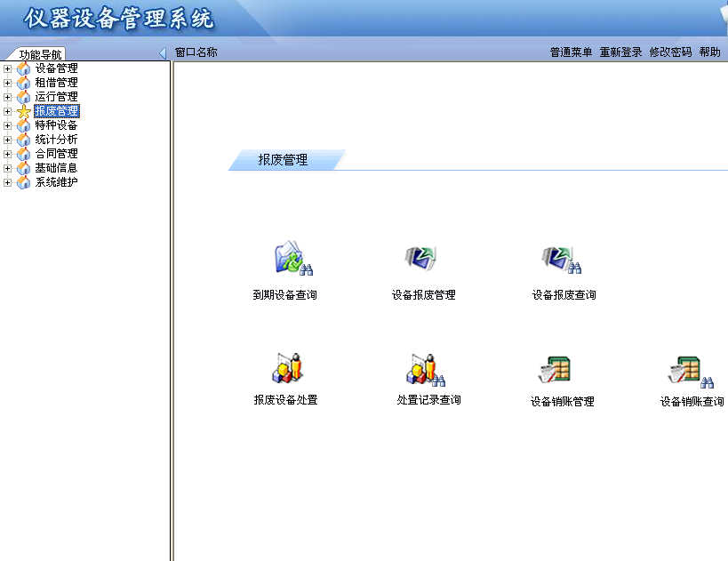Select 设备管理 in the navigation tree
The image size is (728, 561).
coord(56,68)
